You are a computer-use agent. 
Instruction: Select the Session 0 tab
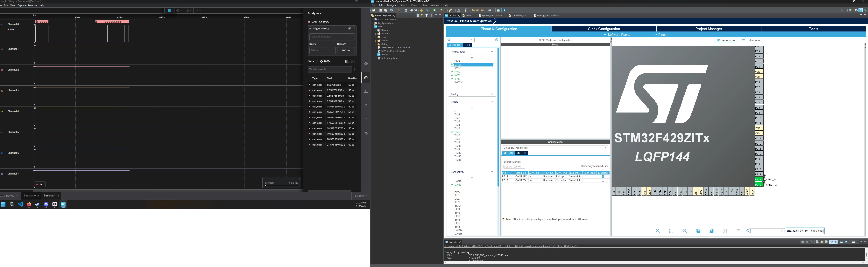30,196
